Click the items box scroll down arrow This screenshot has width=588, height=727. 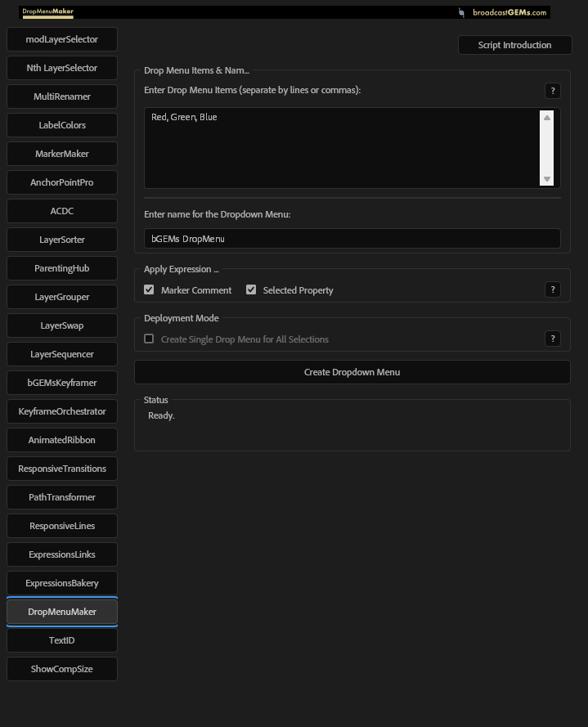click(x=547, y=179)
